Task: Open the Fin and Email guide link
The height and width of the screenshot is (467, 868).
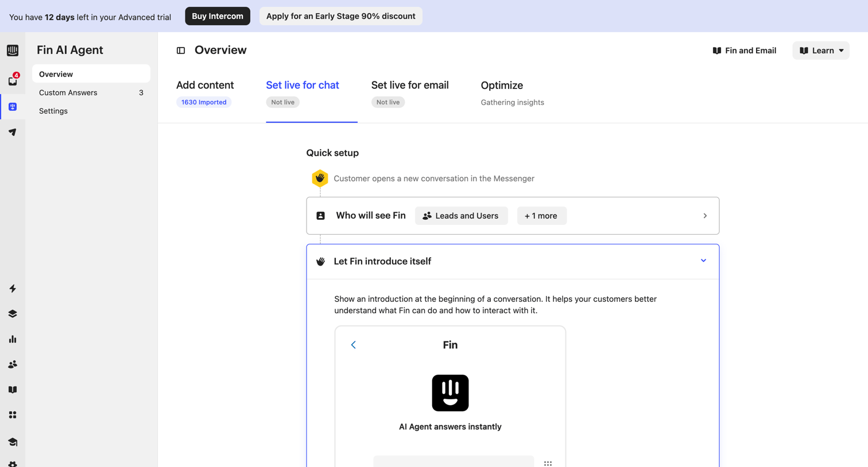Action: tap(745, 50)
